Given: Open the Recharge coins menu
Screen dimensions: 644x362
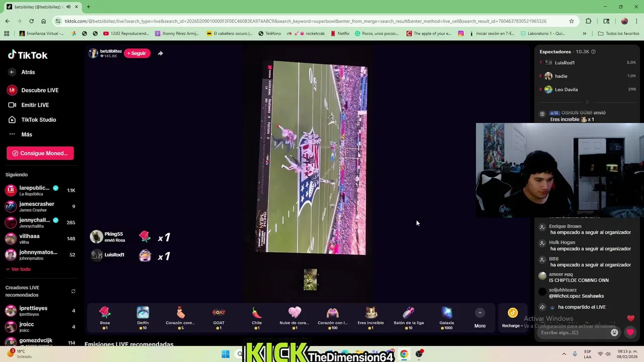Looking at the screenshot, I should tap(512, 319).
